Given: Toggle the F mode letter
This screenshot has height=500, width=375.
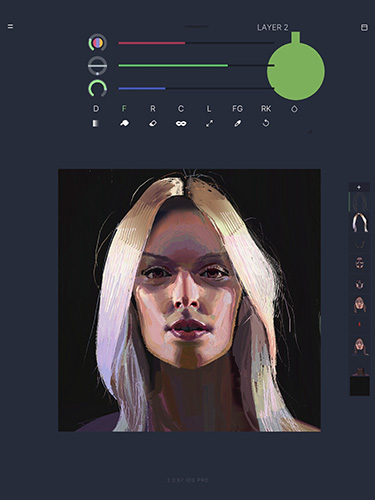Looking at the screenshot, I should pos(124,109).
